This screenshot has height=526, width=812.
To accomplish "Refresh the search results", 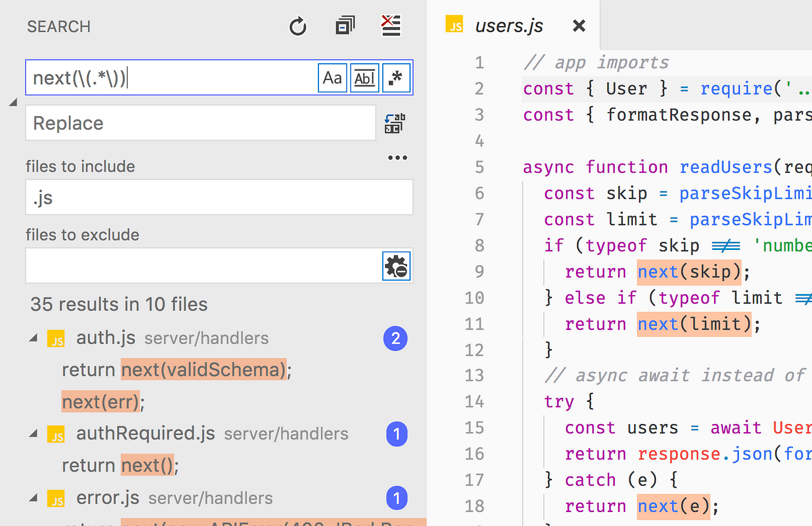I will (x=298, y=26).
